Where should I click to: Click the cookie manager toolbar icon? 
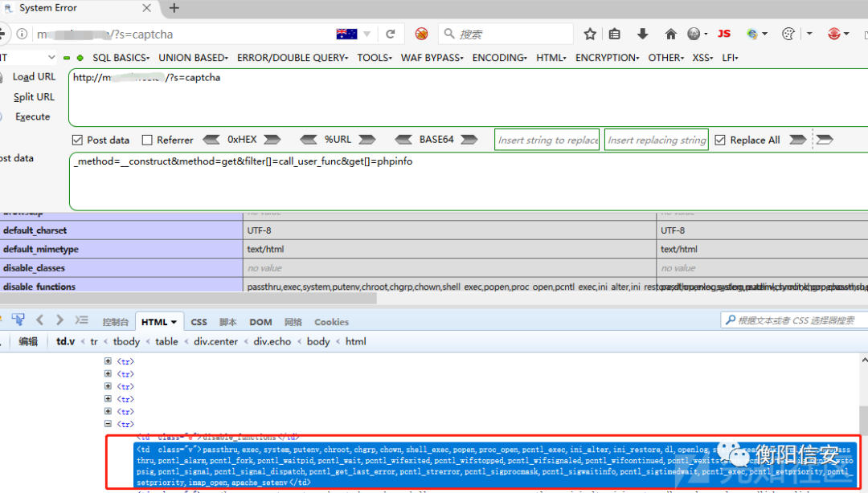point(788,34)
